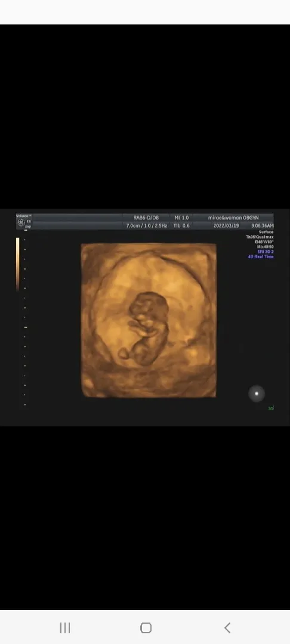
Task: Click the RAB6-D/OB probe label
Action: tap(146, 218)
